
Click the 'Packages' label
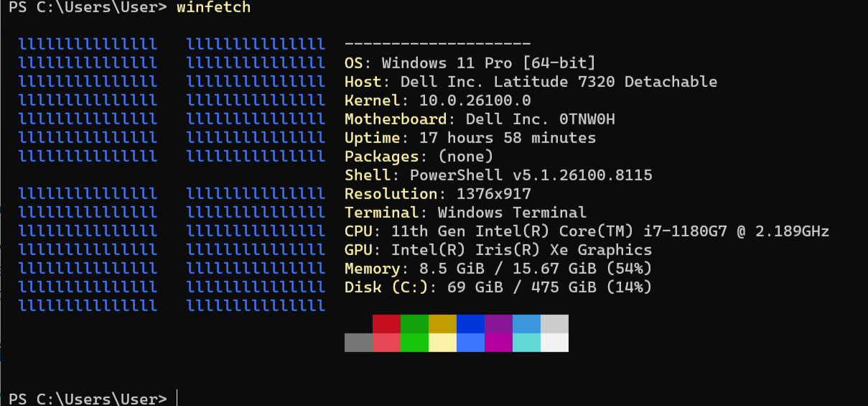click(382, 157)
